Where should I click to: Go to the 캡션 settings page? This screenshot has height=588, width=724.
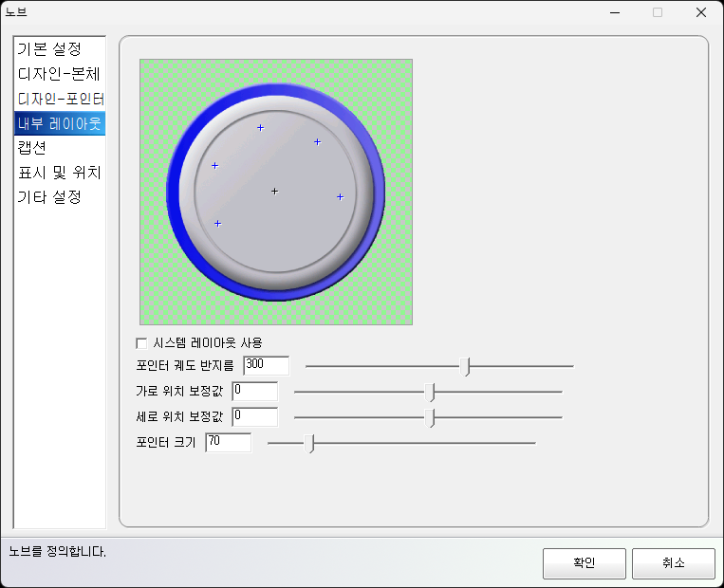[60, 148]
